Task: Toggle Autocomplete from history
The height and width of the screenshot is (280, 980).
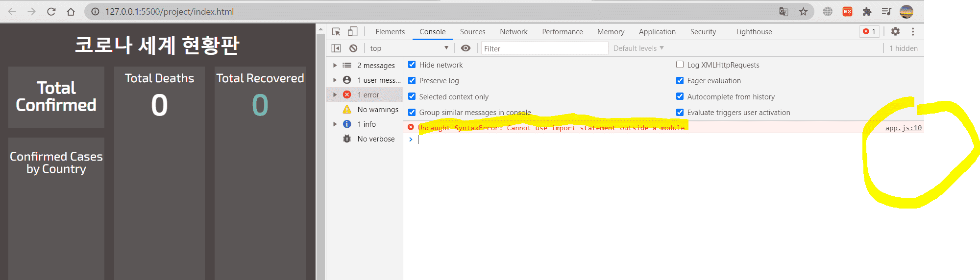Action: (680, 96)
